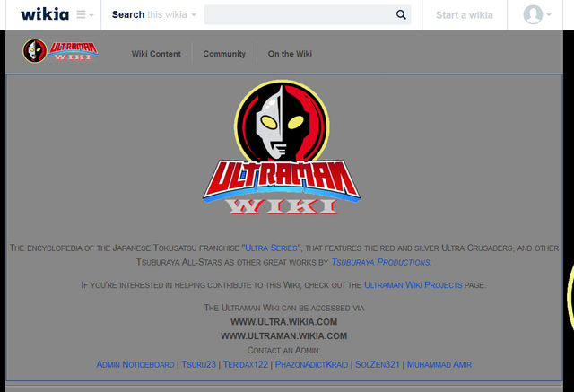Open the Tsuburaya Productions link

click(x=380, y=262)
